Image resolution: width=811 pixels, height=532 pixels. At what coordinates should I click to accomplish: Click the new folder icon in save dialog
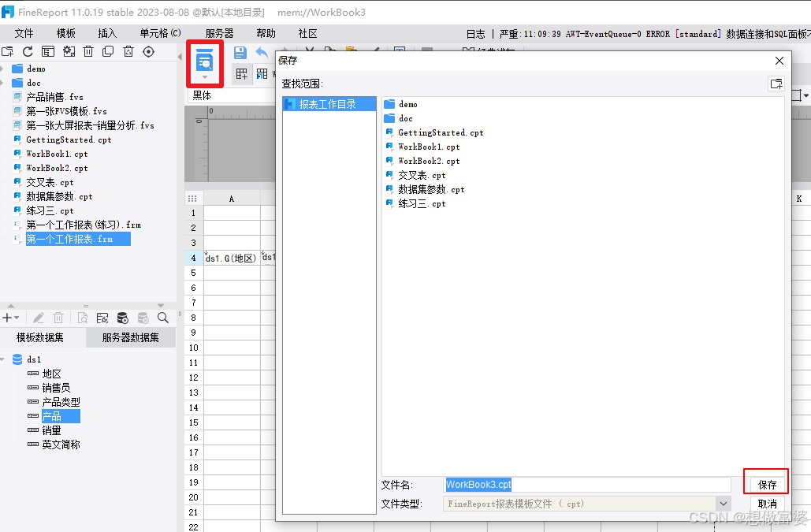coord(776,84)
